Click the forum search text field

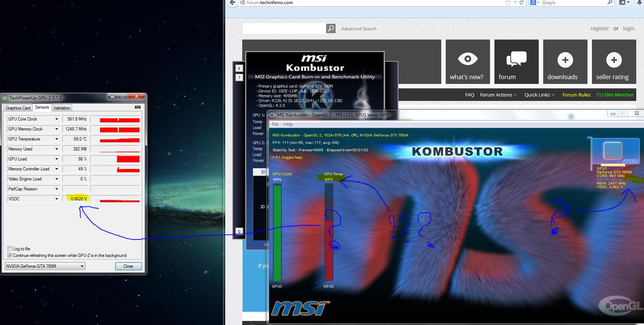[284, 28]
